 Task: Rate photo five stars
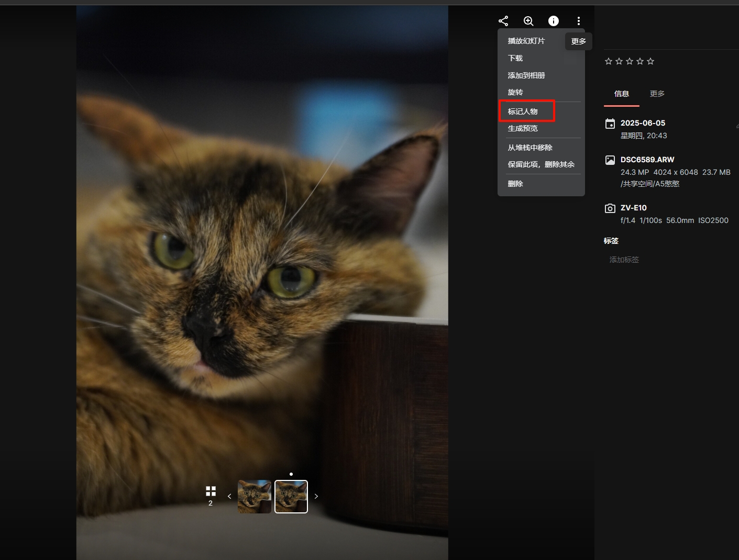click(650, 61)
